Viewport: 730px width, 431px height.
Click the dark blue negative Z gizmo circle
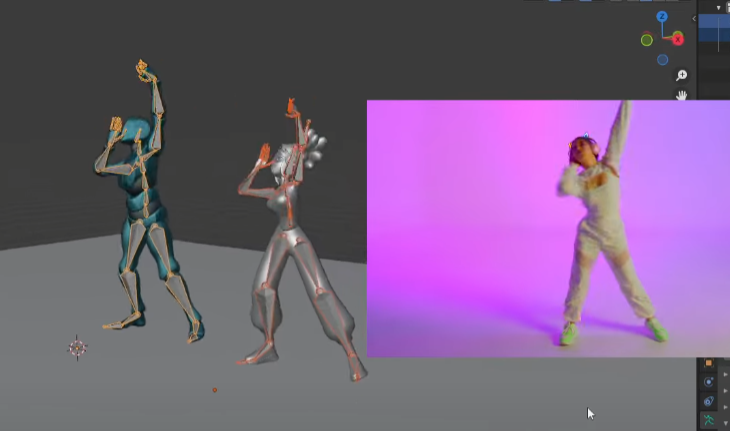tap(662, 60)
